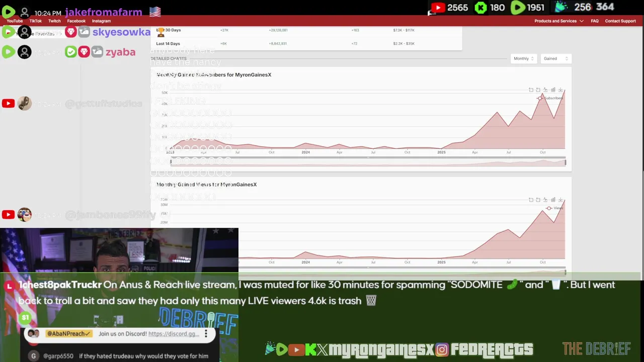Screen dimensions: 644x362
Task: Open the Monthly interval dropdown
Action: 523,59
